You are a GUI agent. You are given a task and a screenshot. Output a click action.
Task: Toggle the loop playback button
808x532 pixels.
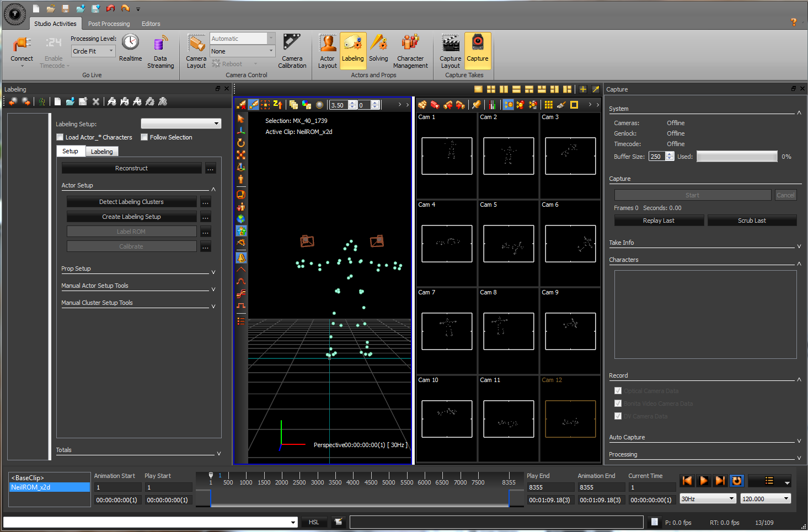[736, 481]
